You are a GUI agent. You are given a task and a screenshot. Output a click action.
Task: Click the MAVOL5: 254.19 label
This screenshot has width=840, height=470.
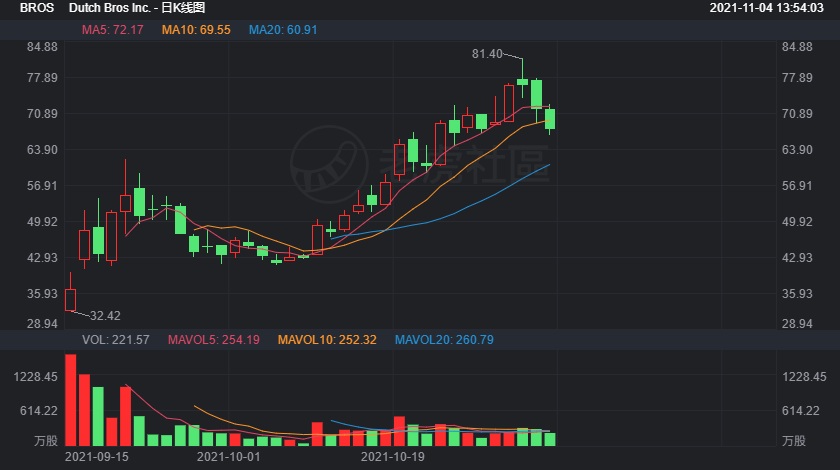[x=214, y=340]
